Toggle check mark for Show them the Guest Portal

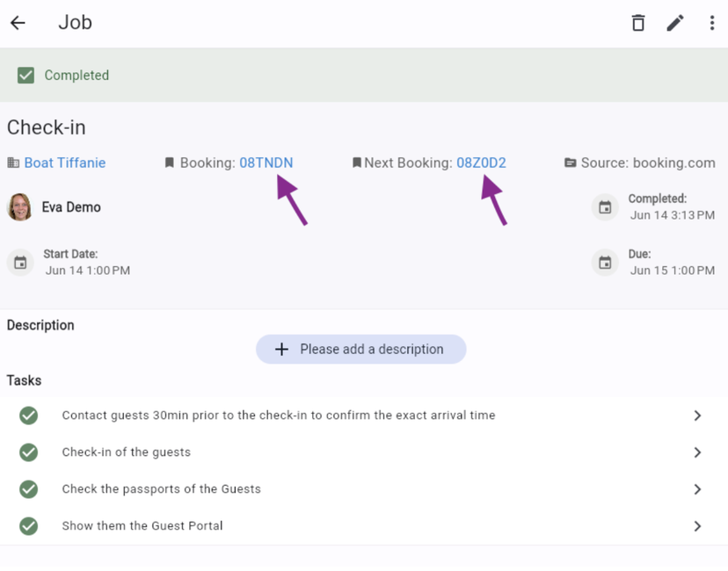pos(29,526)
